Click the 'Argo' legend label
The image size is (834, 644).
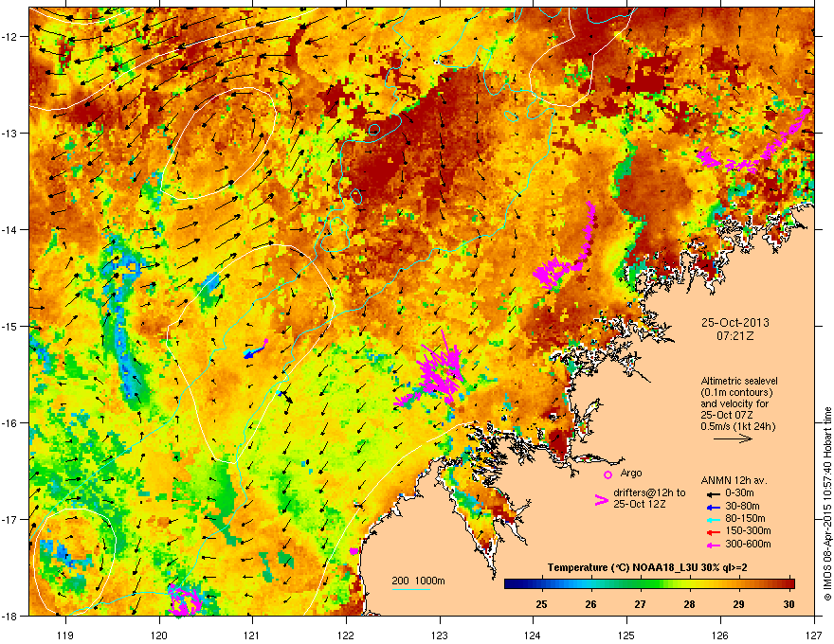tap(631, 473)
